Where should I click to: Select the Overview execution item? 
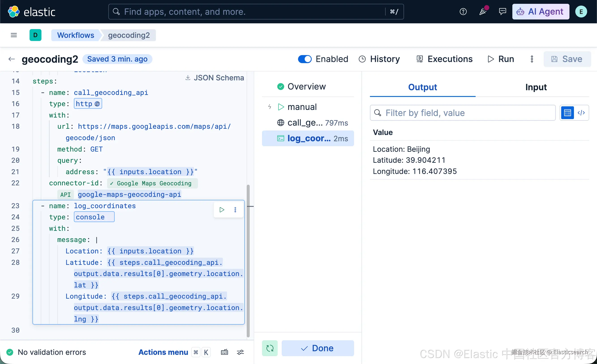[x=308, y=86]
